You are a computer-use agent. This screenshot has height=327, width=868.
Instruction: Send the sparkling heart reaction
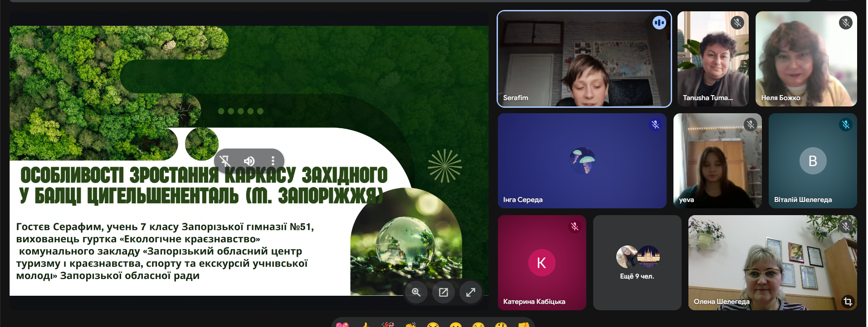(342, 324)
